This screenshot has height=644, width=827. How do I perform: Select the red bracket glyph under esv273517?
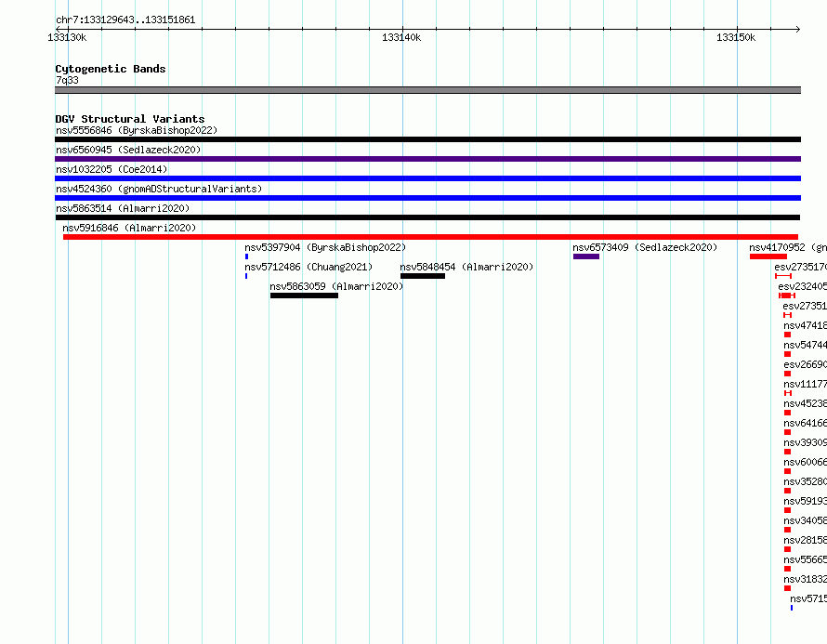[x=783, y=276]
